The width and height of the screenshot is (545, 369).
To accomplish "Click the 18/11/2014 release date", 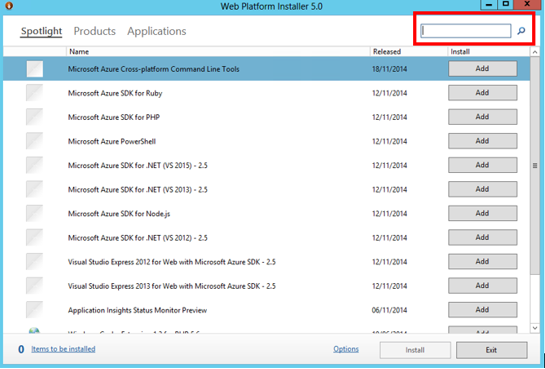I will click(390, 69).
